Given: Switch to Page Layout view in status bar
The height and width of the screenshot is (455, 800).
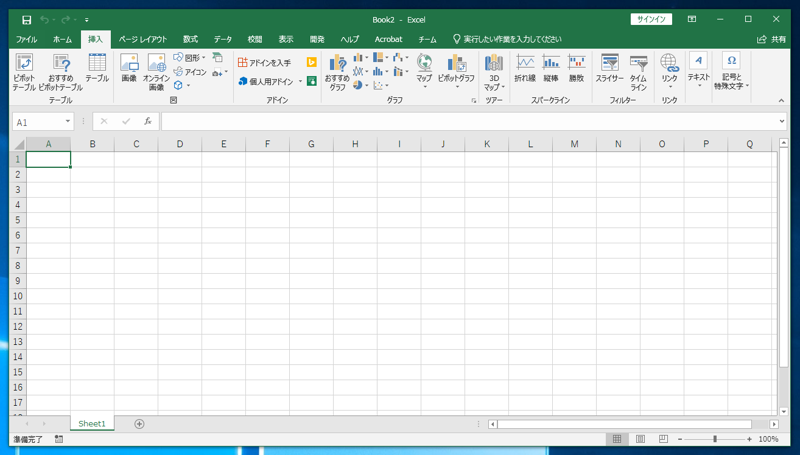Looking at the screenshot, I should coord(640,439).
